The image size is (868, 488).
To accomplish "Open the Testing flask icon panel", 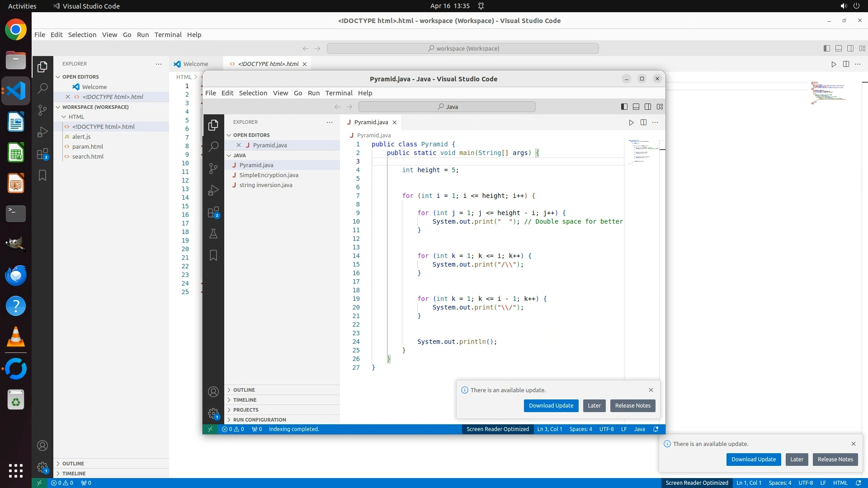I will pyautogui.click(x=213, y=234).
